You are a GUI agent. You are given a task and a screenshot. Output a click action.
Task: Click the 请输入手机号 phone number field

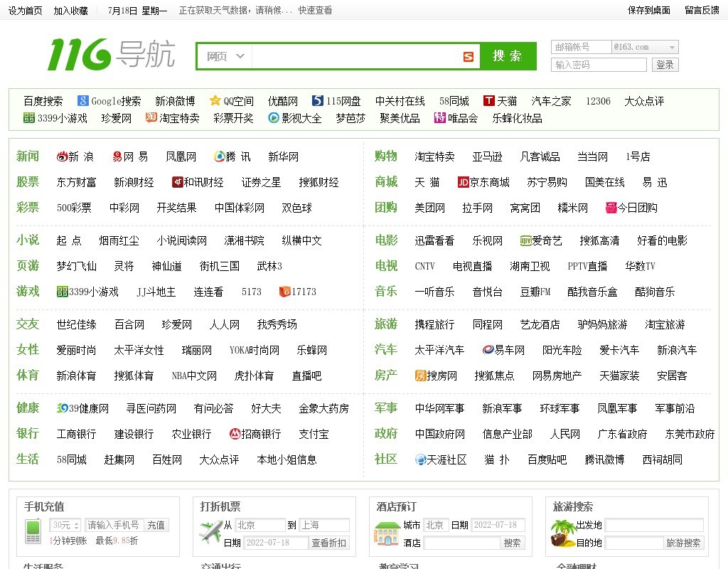114,526
